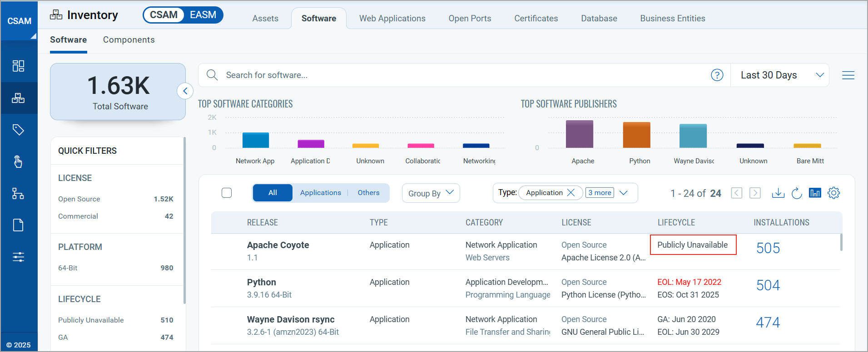The image size is (868, 352).
Task: Sort by the RELEASE column header
Action: 263,223
